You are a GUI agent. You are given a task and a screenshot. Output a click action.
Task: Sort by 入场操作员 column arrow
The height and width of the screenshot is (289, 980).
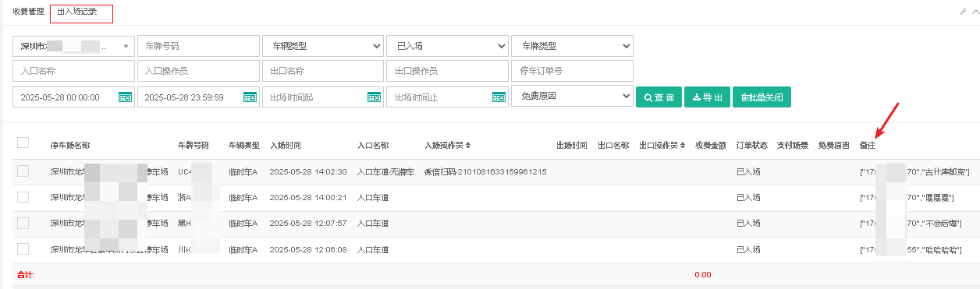(468, 146)
